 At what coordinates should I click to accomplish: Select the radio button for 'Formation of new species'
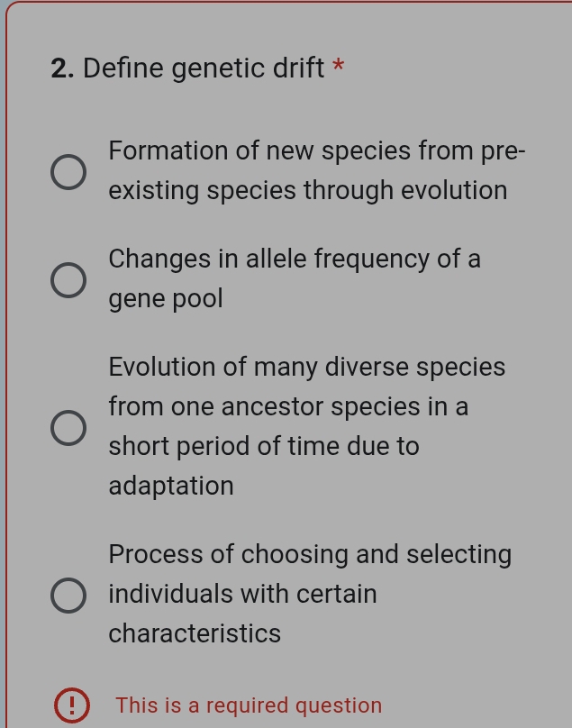[x=68, y=170]
